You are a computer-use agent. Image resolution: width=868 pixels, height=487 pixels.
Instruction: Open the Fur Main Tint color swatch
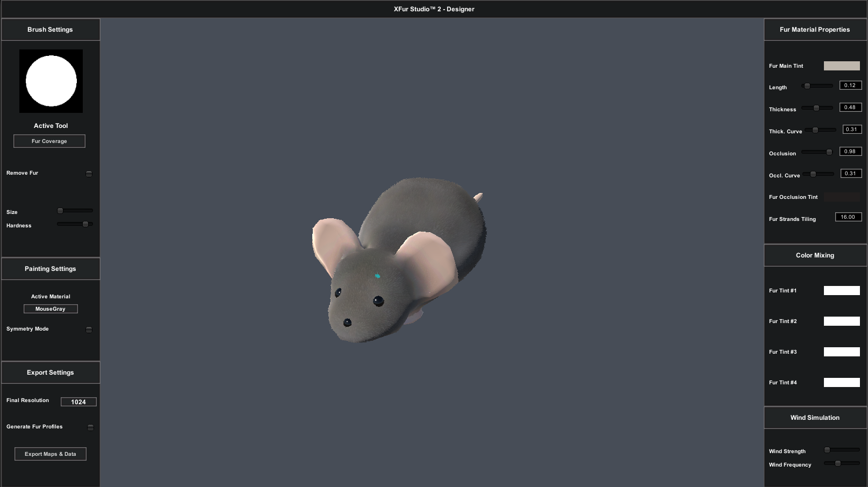[x=842, y=66]
